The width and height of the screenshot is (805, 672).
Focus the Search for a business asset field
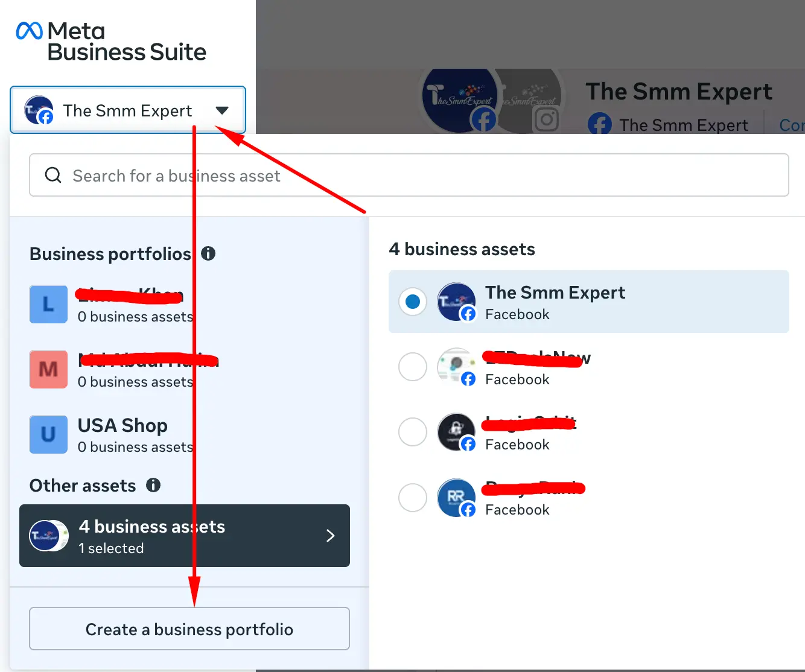(409, 175)
